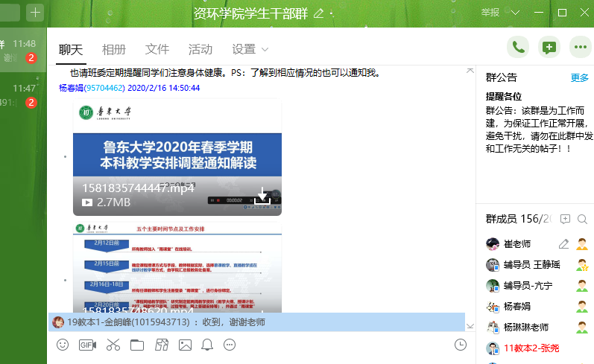
Task: Click 辅导员-亢宁's avatar
Action: point(493,286)
